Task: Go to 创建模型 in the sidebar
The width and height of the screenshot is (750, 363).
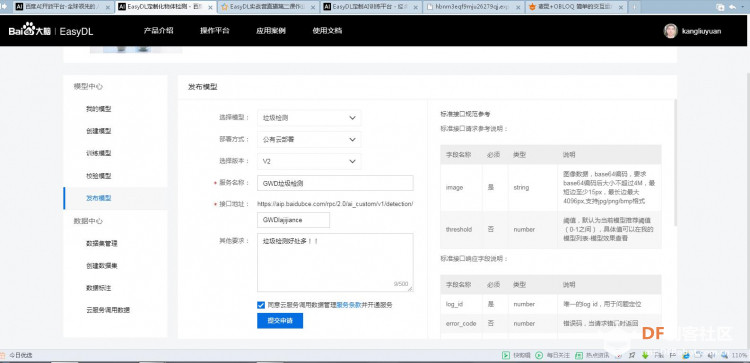Action: (99, 131)
